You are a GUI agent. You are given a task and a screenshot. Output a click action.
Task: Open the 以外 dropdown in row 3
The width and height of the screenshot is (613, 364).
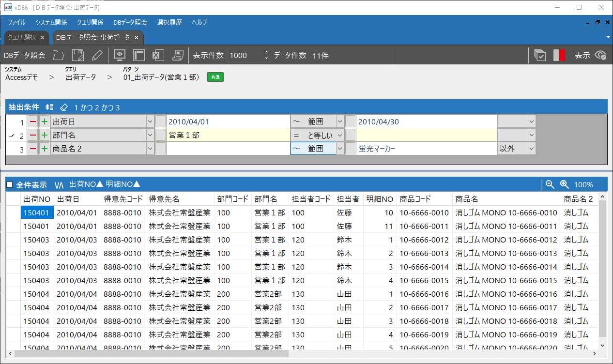tap(532, 149)
